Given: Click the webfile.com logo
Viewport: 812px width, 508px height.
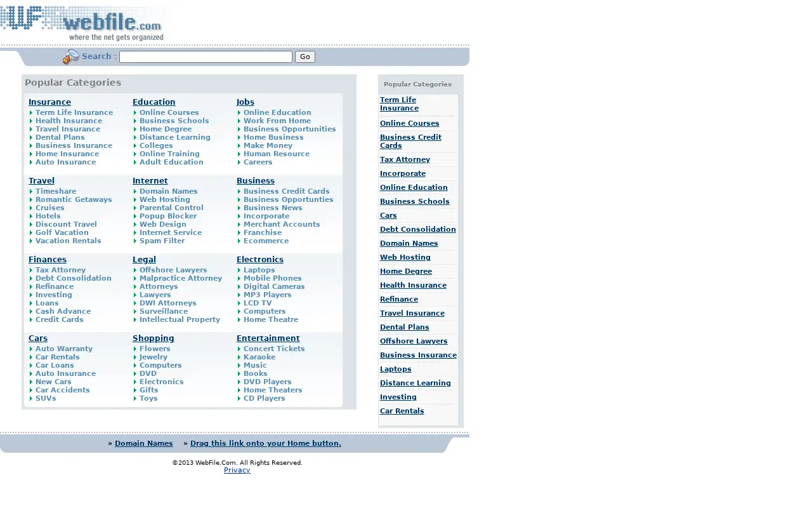Looking at the screenshot, I should pos(82,23).
